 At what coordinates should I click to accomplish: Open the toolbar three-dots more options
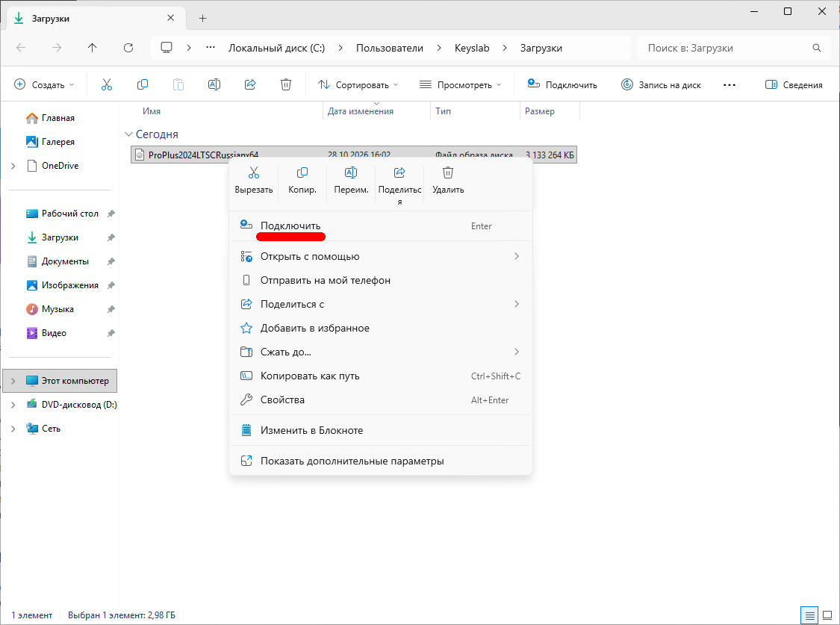(729, 84)
